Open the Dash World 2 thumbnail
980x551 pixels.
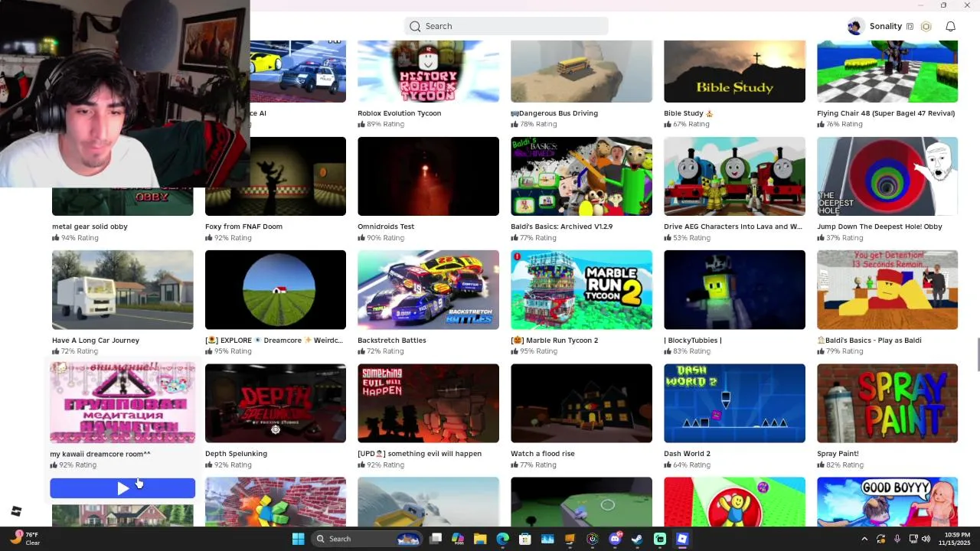(x=734, y=403)
